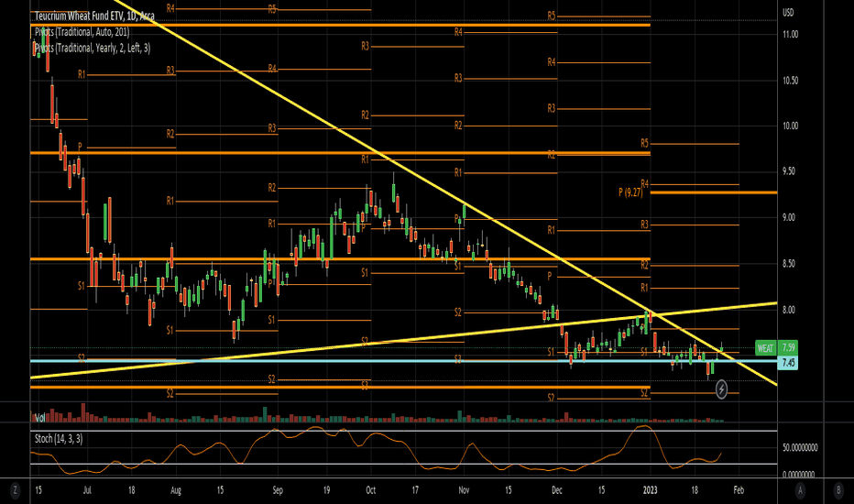Viewport: 854px width, 504px height.
Task: Click the 7.59 current price label
Action: 787,347
